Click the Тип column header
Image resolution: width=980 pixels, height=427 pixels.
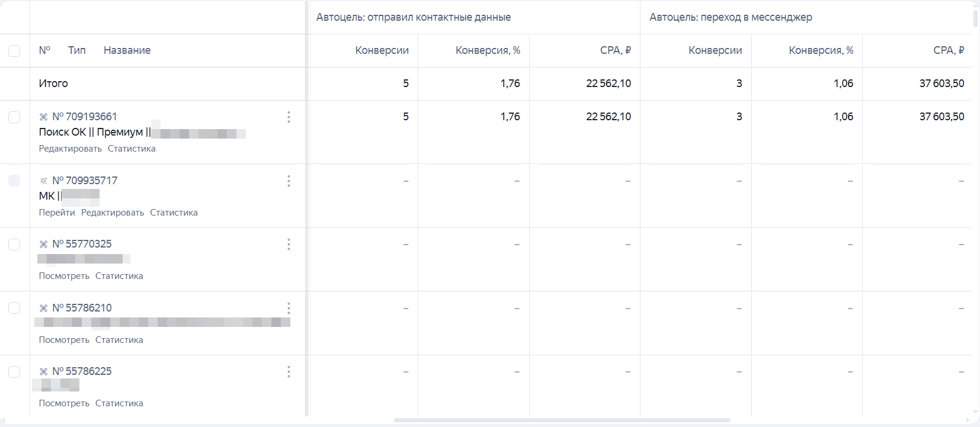click(x=77, y=50)
